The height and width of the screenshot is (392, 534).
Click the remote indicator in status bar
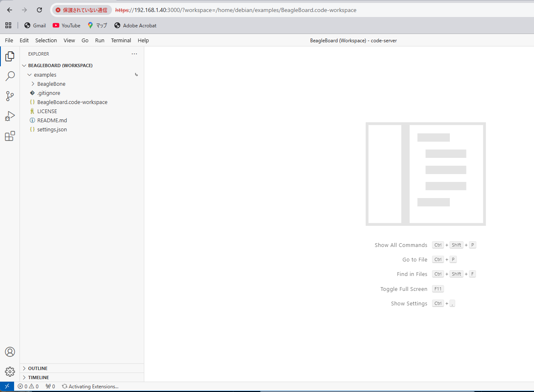7,386
